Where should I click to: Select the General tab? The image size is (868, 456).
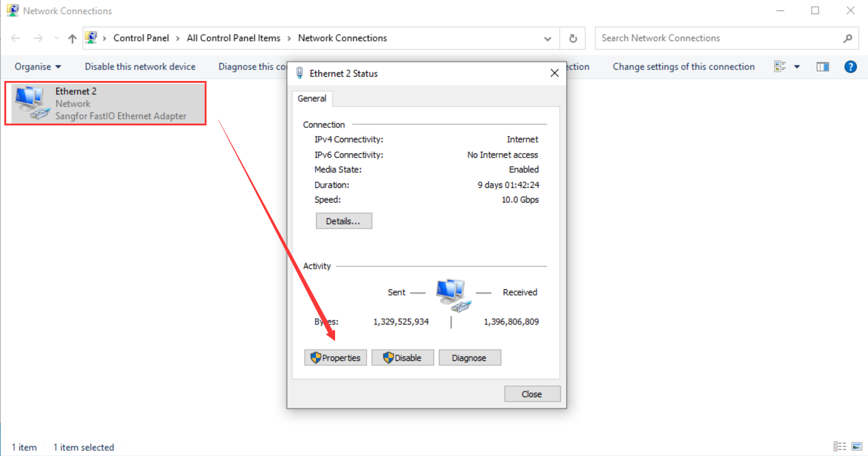pos(312,98)
